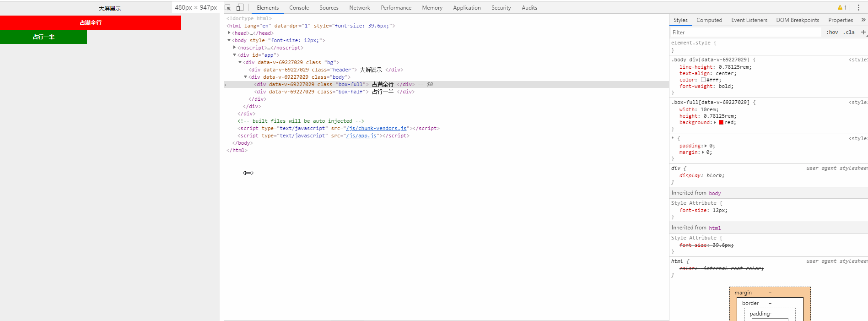Open the js/app.js script link

coord(361,136)
